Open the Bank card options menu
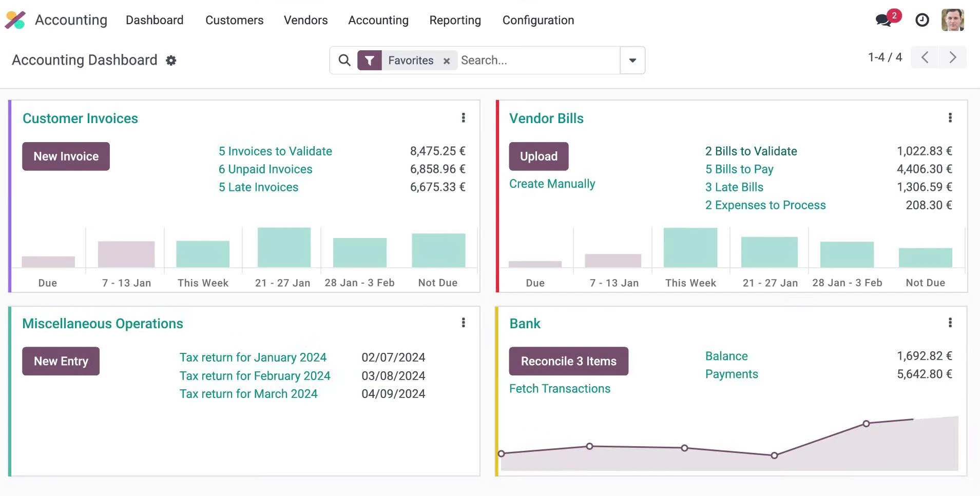 point(950,323)
